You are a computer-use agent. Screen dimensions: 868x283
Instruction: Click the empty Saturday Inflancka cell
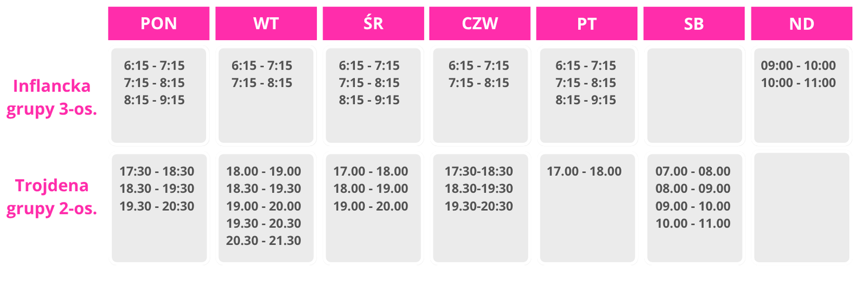pos(694,96)
